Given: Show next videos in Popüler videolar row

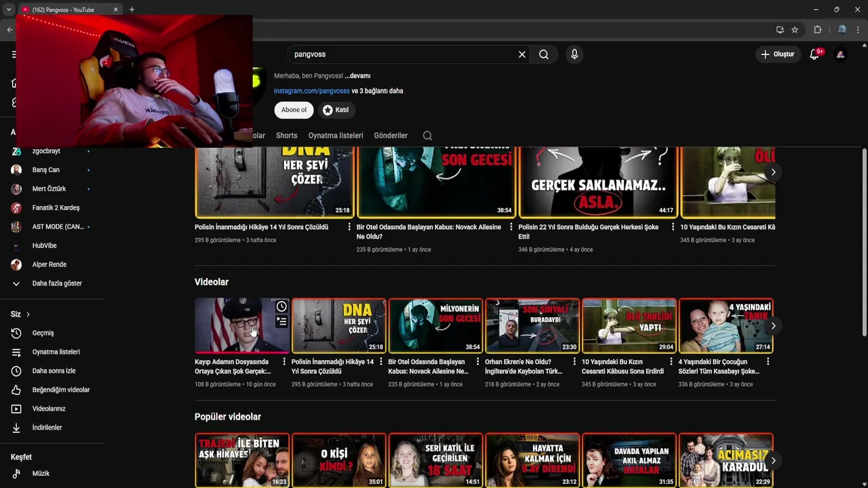Looking at the screenshot, I should [x=773, y=461].
